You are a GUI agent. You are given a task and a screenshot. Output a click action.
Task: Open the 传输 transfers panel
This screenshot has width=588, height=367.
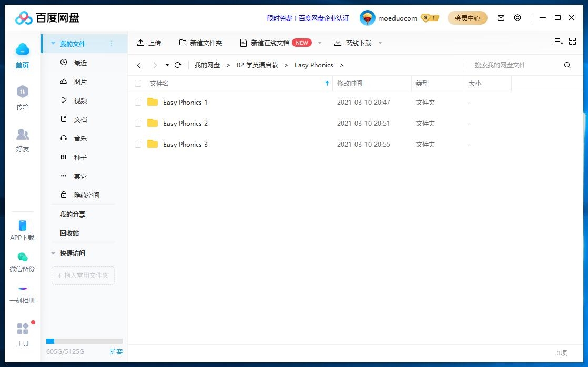pyautogui.click(x=22, y=99)
